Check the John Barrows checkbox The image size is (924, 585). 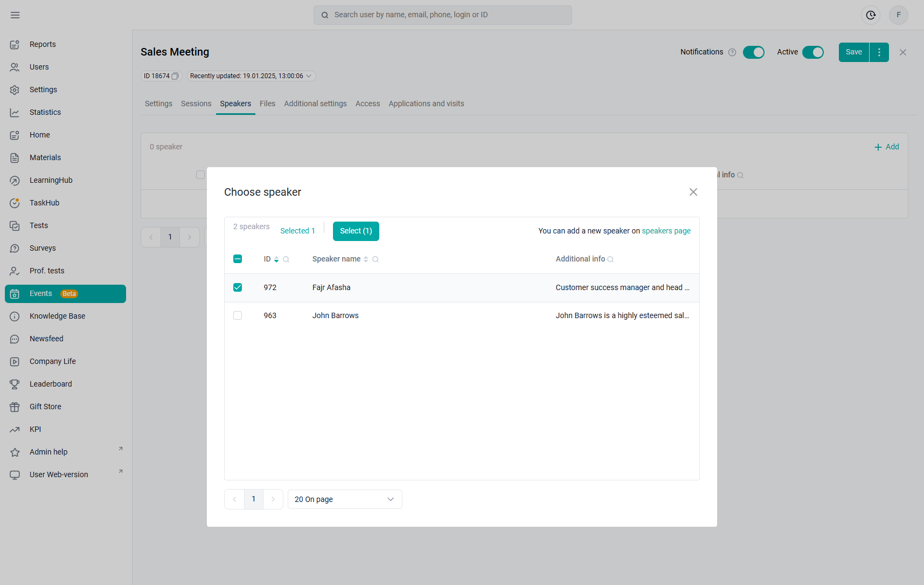238,315
